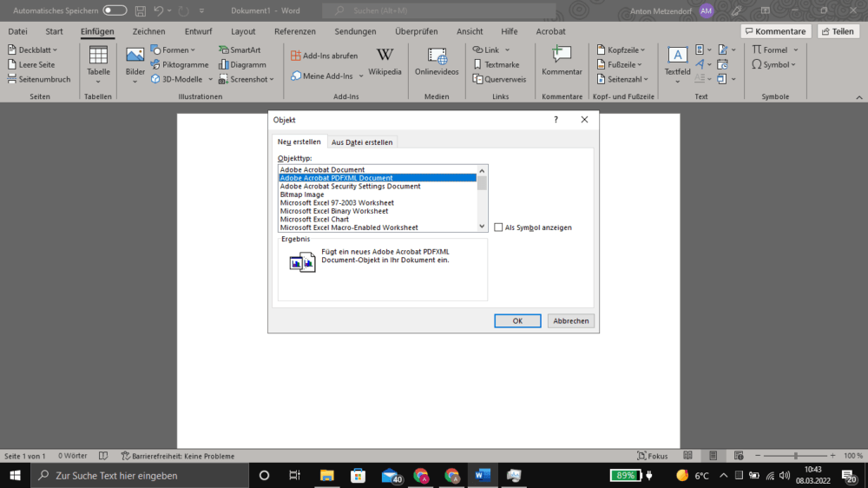Collapse the ribbon with the chevron
This screenshot has width=868, height=488.
pos(859,97)
